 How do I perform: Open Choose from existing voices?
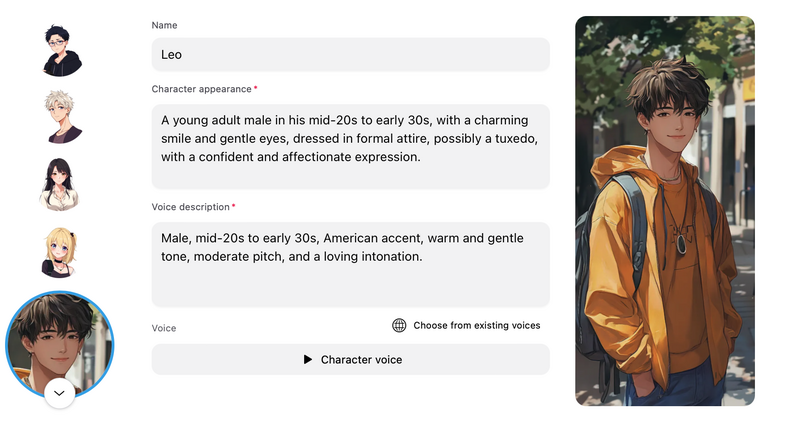click(476, 325)
